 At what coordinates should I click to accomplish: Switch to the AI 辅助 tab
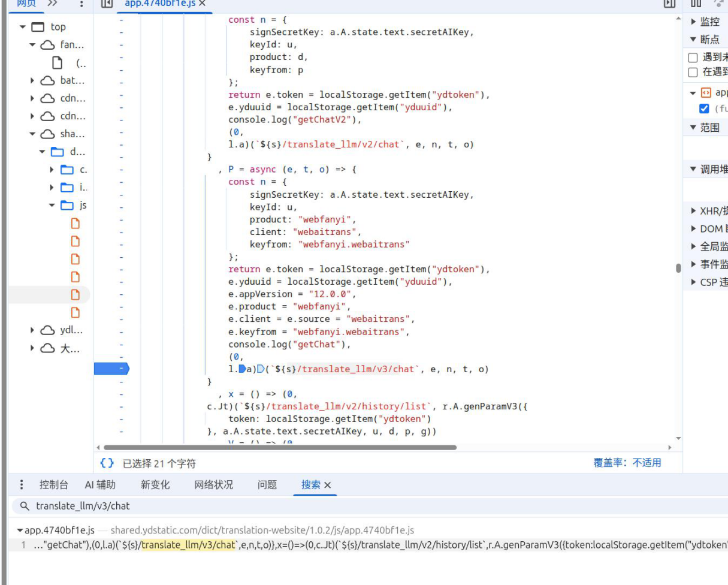point(100,485)
